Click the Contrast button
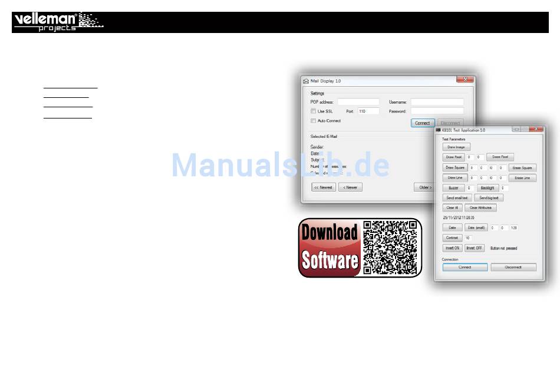Viewport: 560px width, 392px height. point(452,238)
